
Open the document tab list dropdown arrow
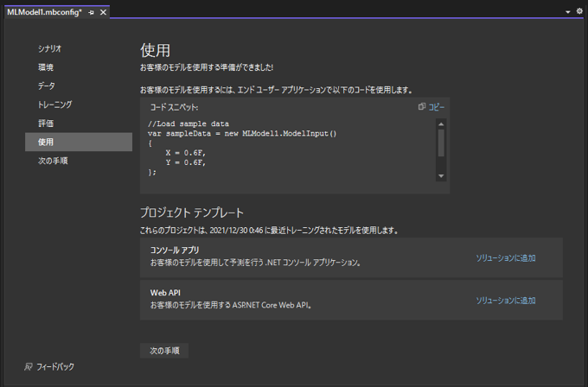pyautogui.click(x=568, y=12)
